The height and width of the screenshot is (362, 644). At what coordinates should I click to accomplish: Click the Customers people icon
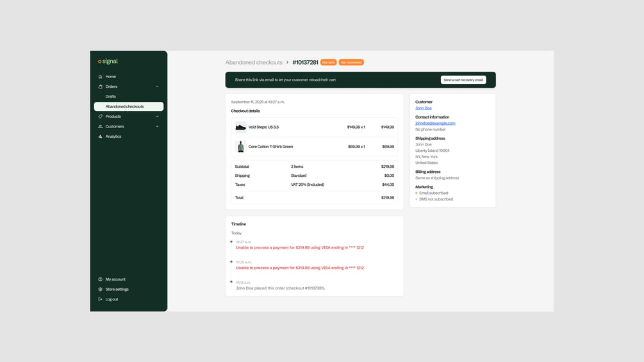pyautogui.click(x=100, y=126)
